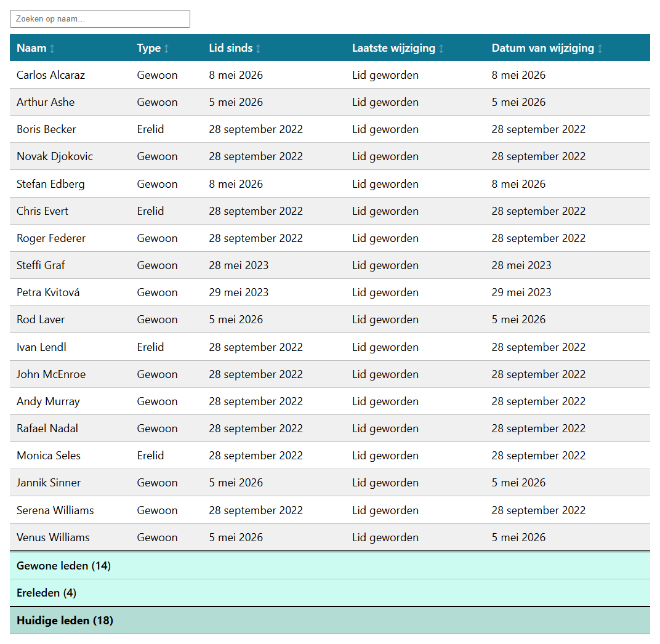
Task: Click the Lid sinds header label
Action: point(231,48)
